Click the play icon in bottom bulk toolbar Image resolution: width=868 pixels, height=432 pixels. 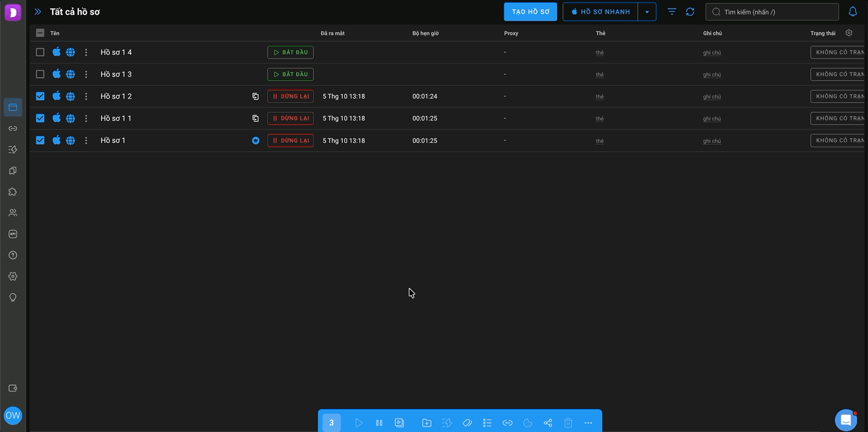tap(359, 423)
